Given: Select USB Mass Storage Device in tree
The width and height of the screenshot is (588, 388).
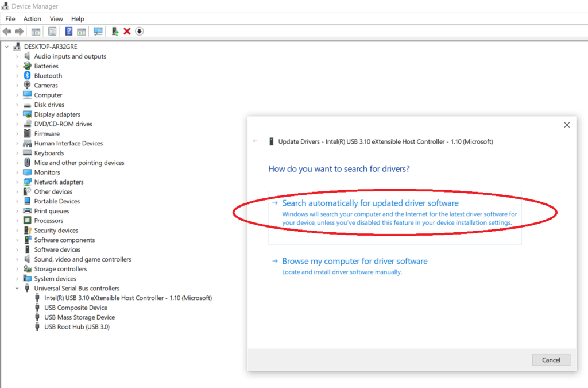Looking at the screenshot, I should [x=79, y=317].
